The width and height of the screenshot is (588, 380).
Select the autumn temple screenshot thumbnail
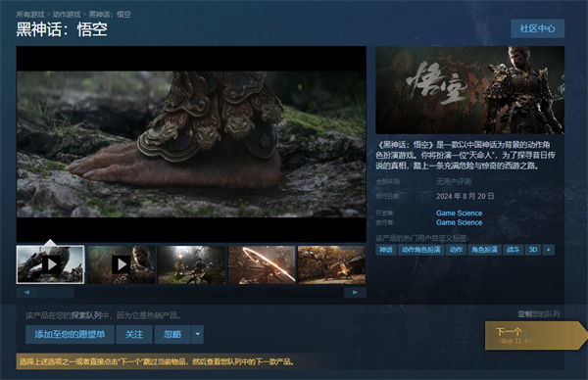[x=331, y=264]
